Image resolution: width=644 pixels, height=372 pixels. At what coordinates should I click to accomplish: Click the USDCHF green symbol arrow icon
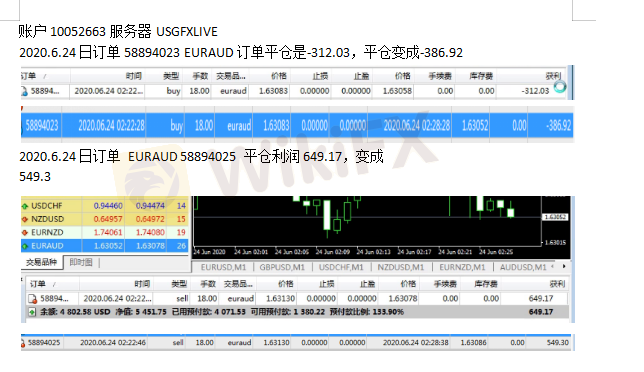tap(25, 206)
